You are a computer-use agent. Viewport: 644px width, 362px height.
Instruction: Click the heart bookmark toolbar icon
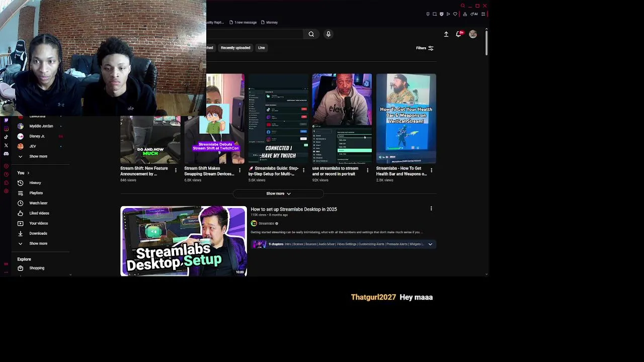[455, 14]
